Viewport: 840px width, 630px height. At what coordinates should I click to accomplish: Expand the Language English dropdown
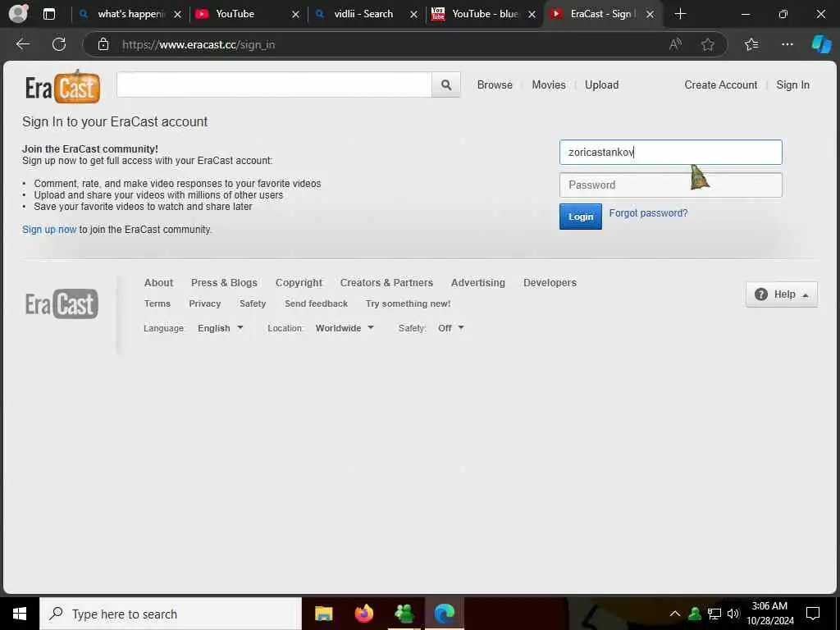tap(220, 328)
